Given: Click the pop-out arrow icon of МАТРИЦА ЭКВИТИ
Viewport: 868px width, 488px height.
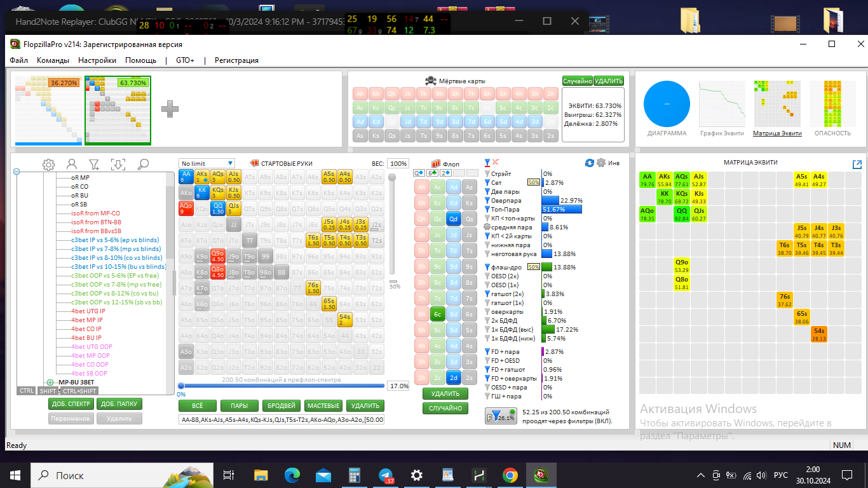Looking at the screenshot, I should [x=857, y=164].
